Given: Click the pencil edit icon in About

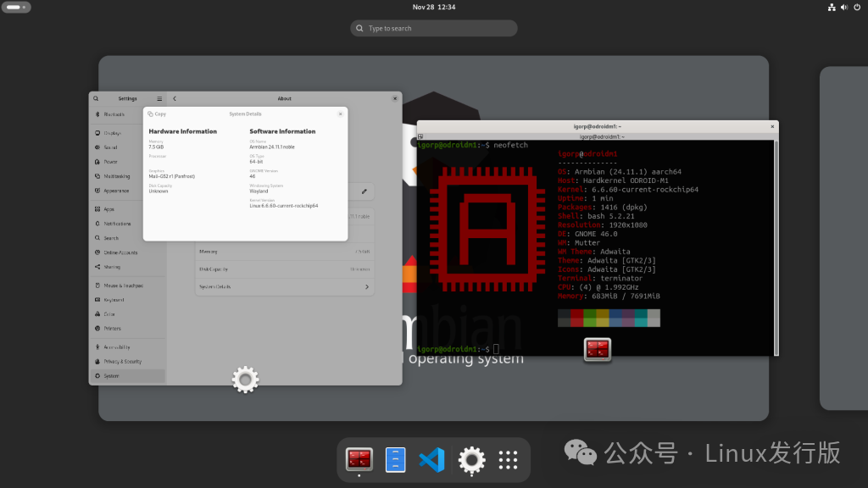Looking at the screenshot, I should (x=364, y=192).
